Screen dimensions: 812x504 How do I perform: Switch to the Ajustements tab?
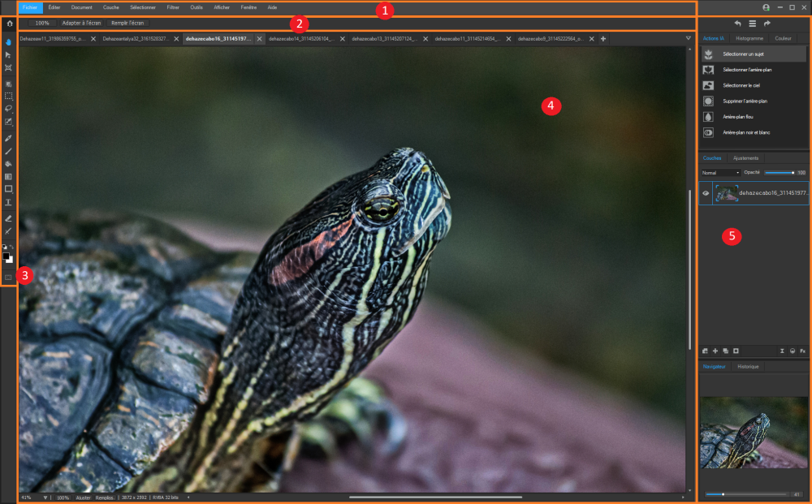click(x=745, y=157)
